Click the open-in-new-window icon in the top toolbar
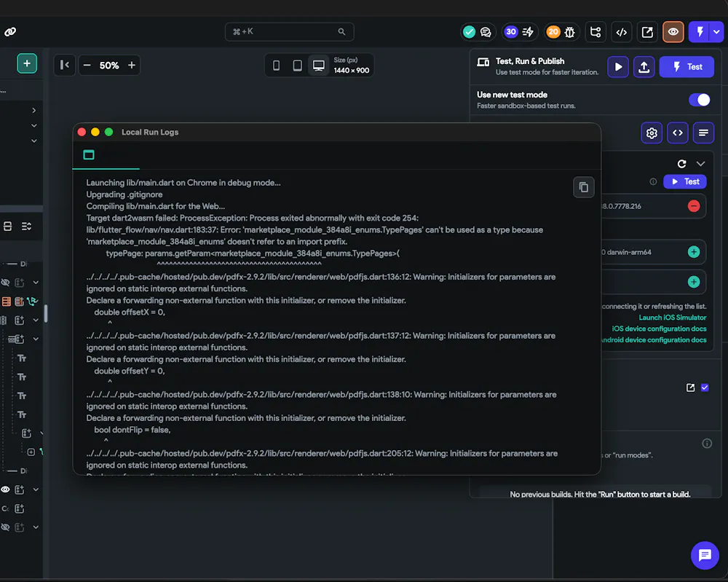Screen dimensions: 728x582 (647, 32)
